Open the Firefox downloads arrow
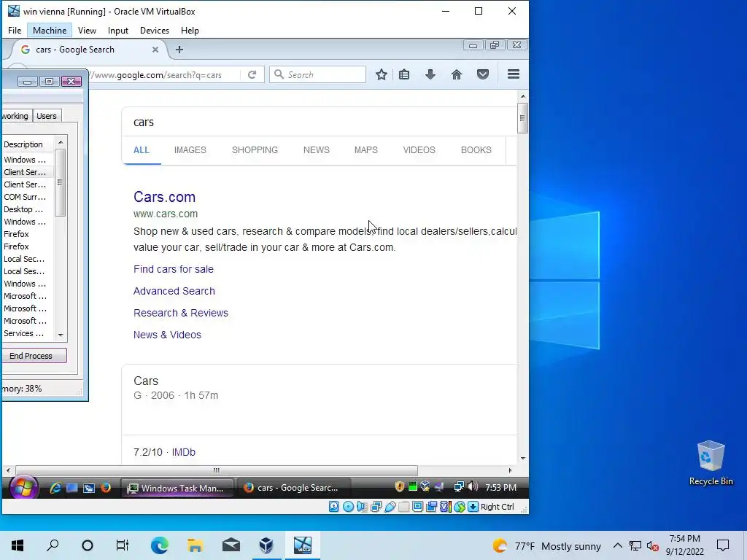 tap(430, 74)
